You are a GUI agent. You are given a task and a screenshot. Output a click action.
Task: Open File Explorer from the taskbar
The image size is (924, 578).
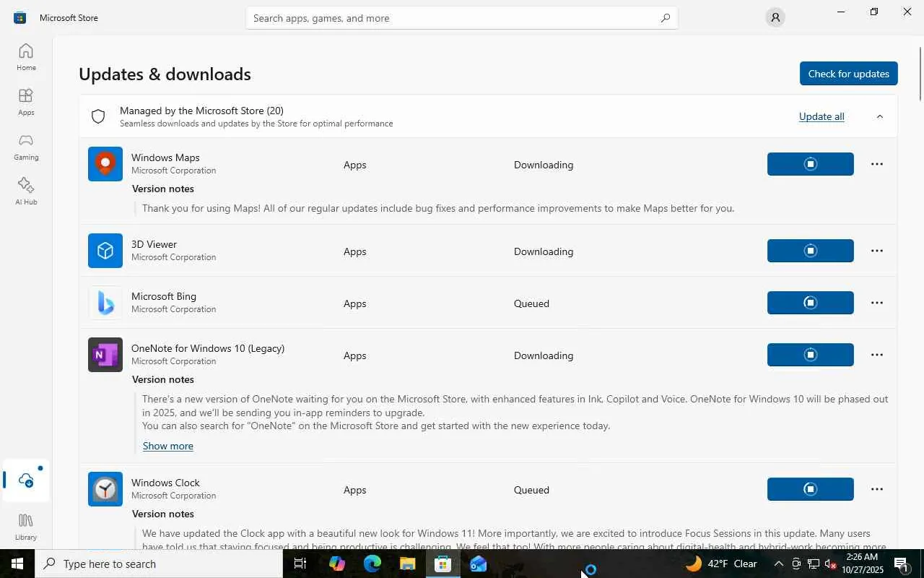407,564
